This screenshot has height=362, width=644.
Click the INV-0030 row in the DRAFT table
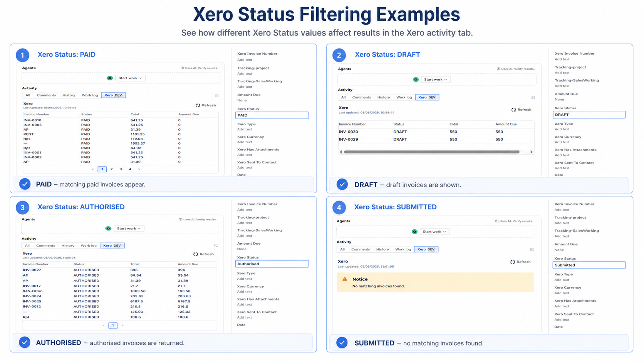[436, 132]
